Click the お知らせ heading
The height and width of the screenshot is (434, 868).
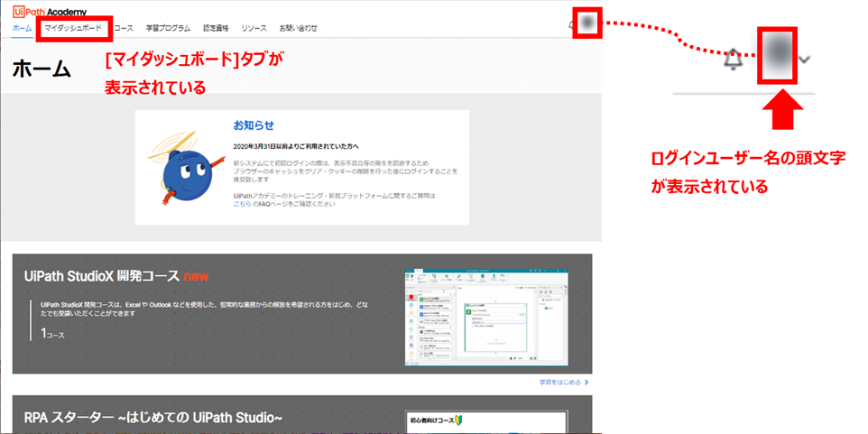[x=254, y=125]
